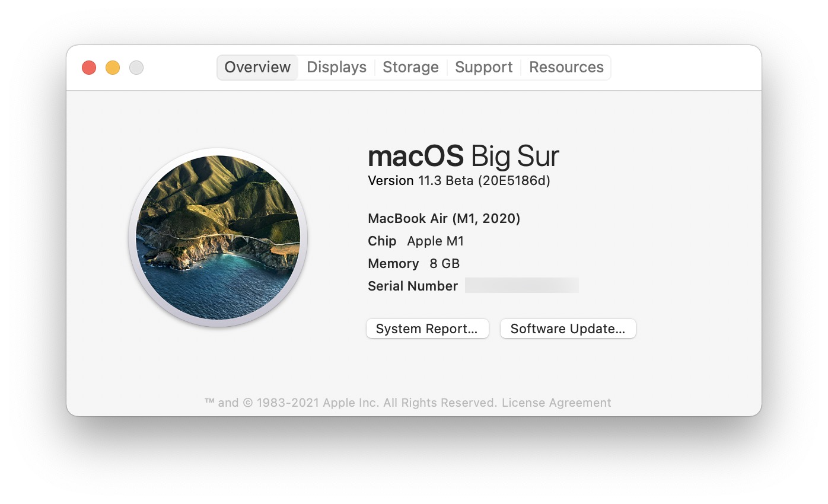Open the License Agreement link
The image size is (828, 504).
click(556, 403)
